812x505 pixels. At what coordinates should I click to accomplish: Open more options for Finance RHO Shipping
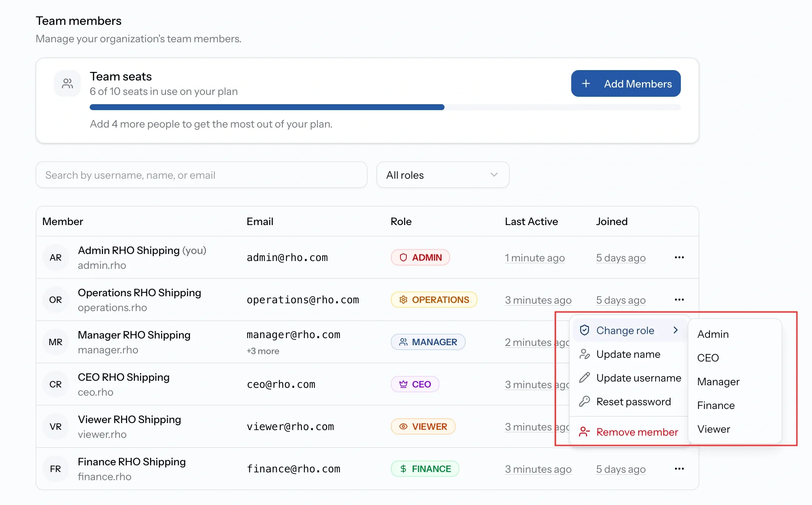679,469
